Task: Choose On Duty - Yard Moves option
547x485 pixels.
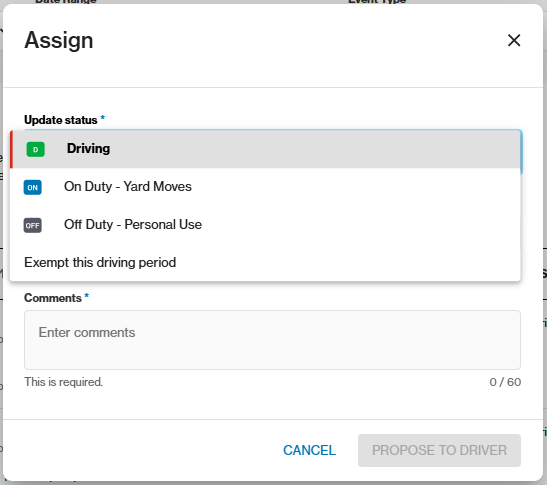Action: pyautogui.click(x=265, y=187)
